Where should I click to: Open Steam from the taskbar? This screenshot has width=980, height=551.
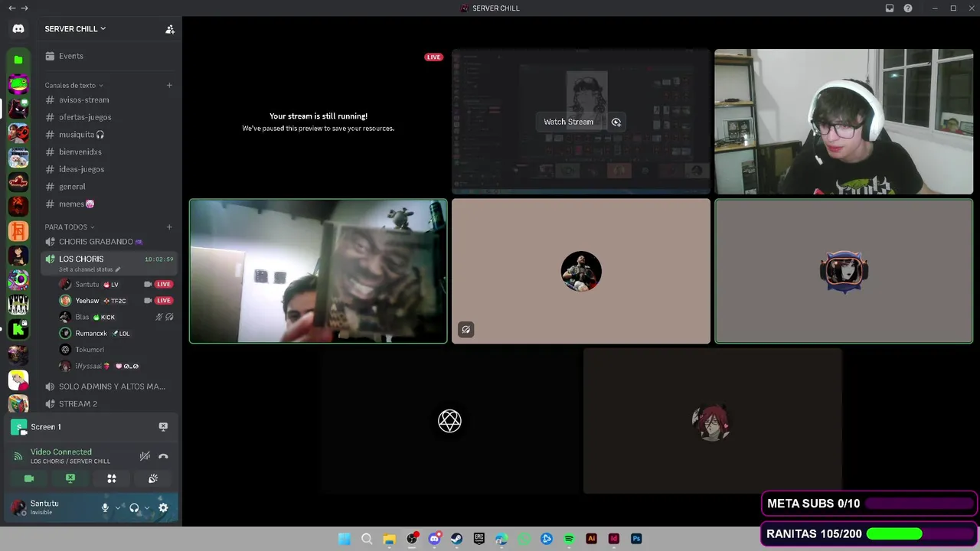(456, 539)
